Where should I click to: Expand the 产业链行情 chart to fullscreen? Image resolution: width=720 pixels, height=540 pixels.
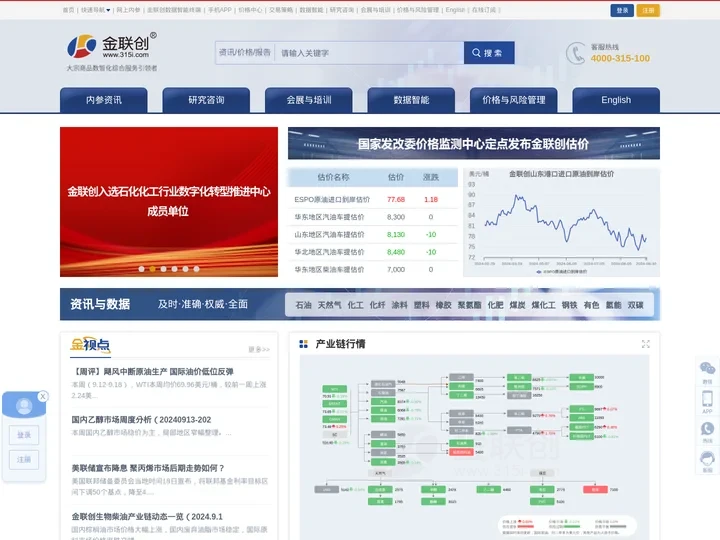646,344
